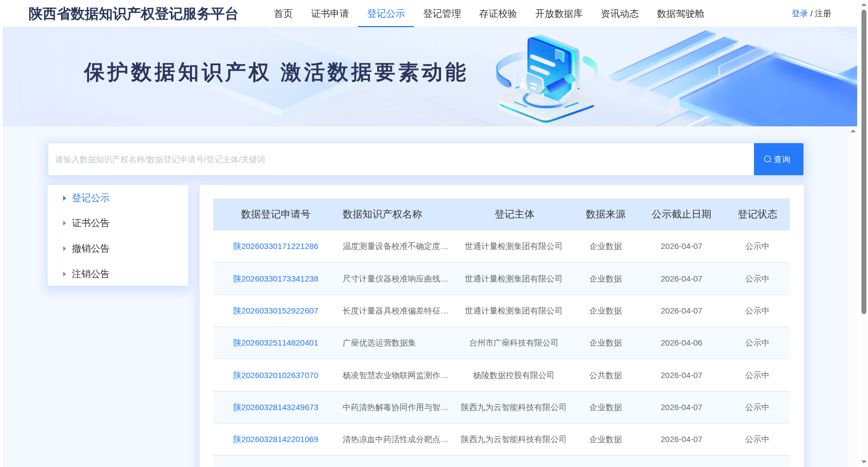
Task: Click the page vertical scrollbar thumb
Action: tap(864, 162)
